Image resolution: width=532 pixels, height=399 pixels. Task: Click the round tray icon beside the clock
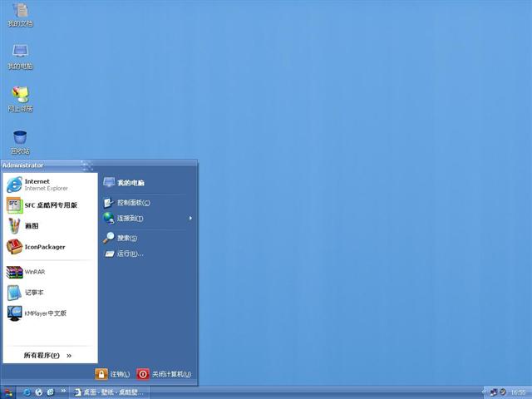503,392
